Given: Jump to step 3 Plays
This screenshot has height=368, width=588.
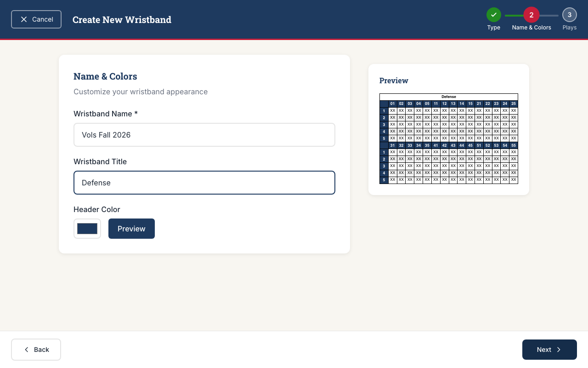Looking at the screenshot, I should [x=570, y=15].
